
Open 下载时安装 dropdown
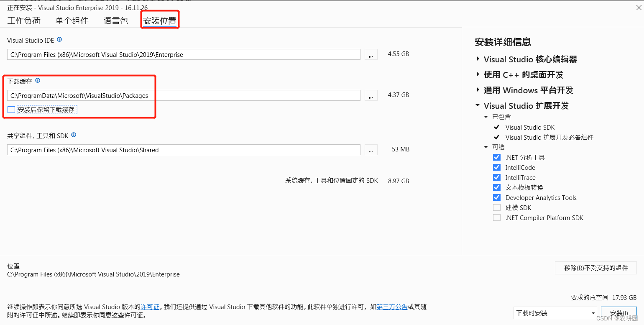(555, 313)
